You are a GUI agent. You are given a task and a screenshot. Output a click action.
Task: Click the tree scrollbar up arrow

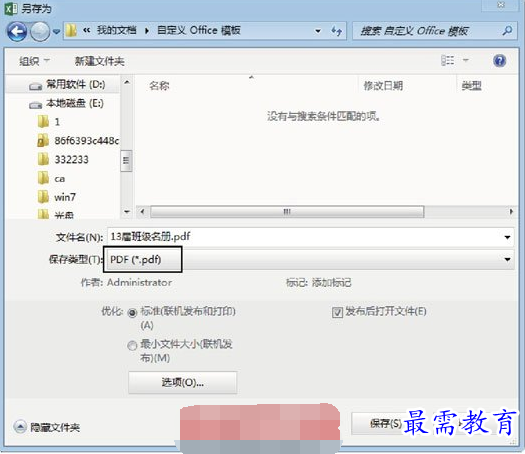127,82
